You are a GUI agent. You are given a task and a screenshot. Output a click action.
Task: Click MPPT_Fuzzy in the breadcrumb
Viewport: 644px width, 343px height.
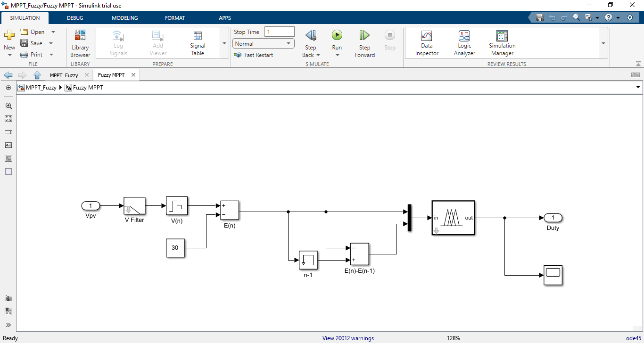(x=41, y=88)
